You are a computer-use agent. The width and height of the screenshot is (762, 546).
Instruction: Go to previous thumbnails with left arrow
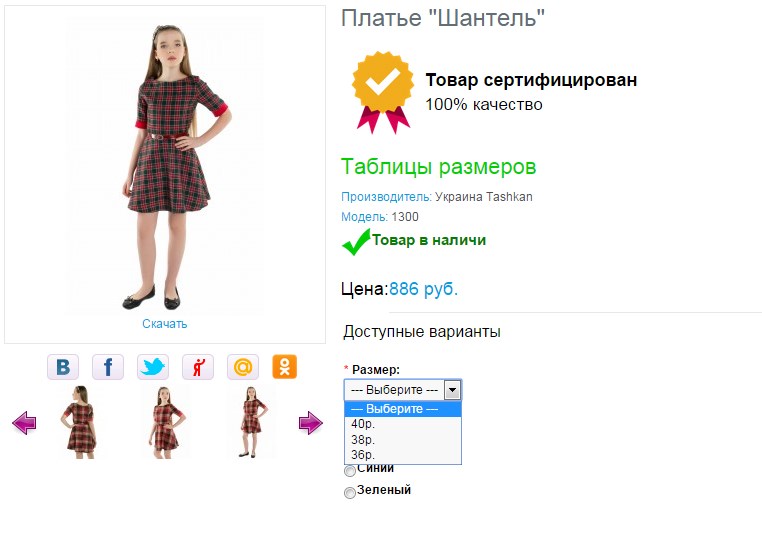click(x=24, y=423)
